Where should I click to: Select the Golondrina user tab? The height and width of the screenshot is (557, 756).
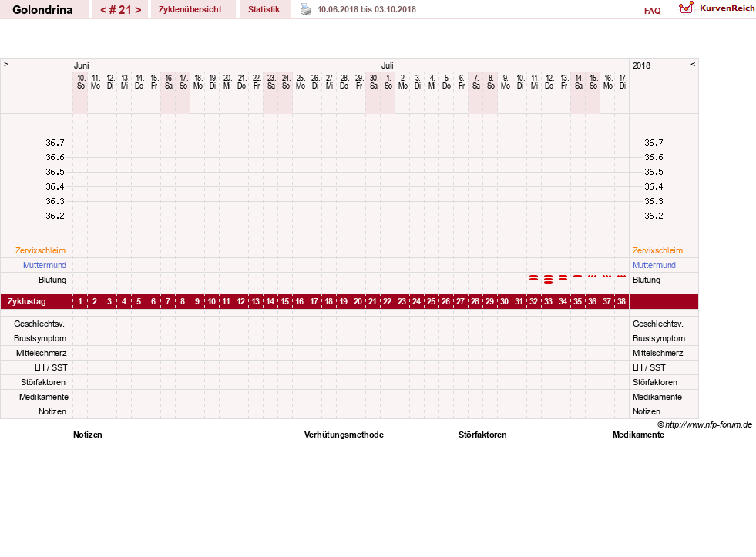(x=42, y=10)
